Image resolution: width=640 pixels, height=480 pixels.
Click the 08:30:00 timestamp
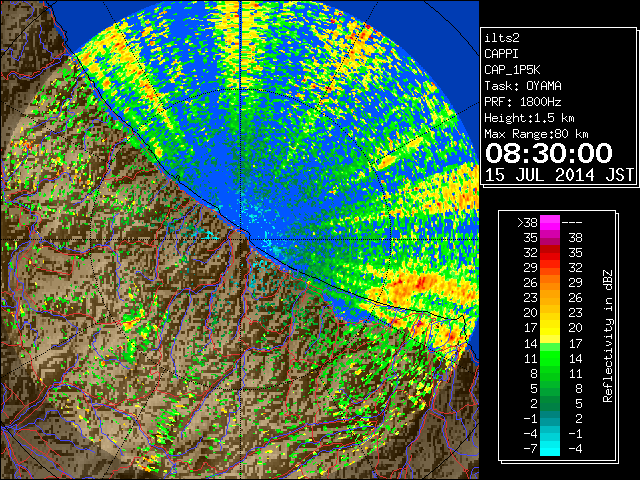(549, 153)
